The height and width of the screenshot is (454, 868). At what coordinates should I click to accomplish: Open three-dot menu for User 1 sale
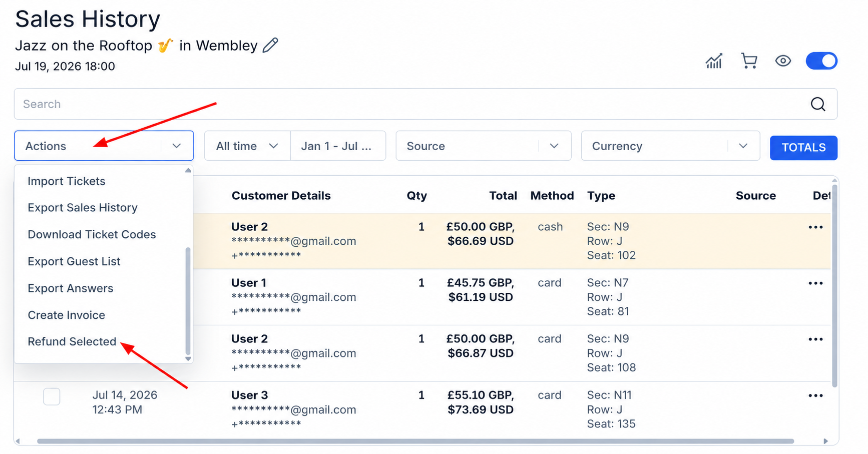pyautogui.click(x=815, y=283)
